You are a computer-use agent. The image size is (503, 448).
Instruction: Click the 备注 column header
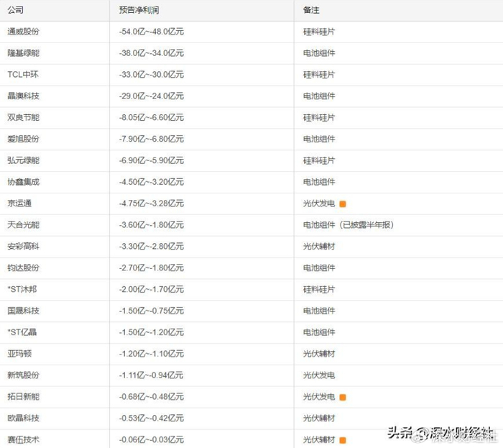(311, 10)
